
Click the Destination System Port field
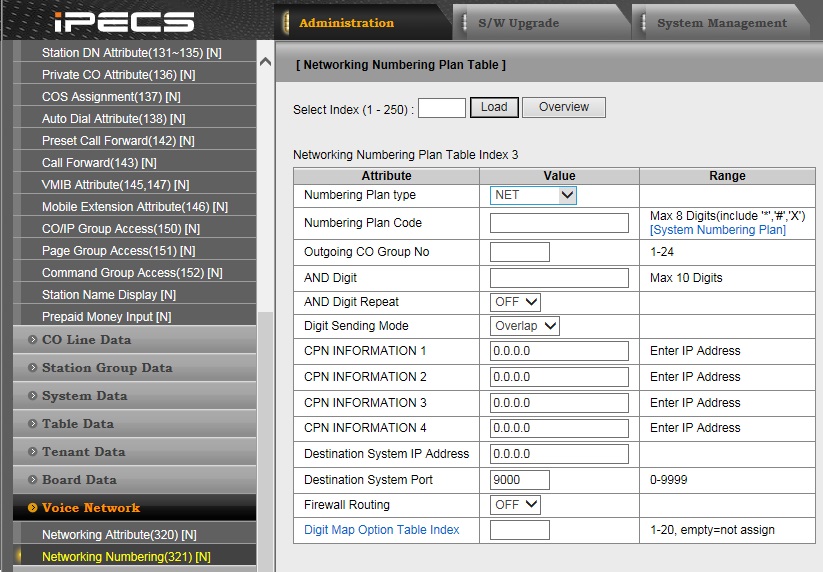pos(519,480)
